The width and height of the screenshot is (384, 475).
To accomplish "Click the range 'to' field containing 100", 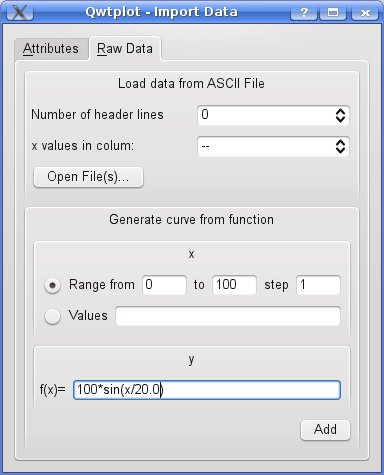I will 234,285.
